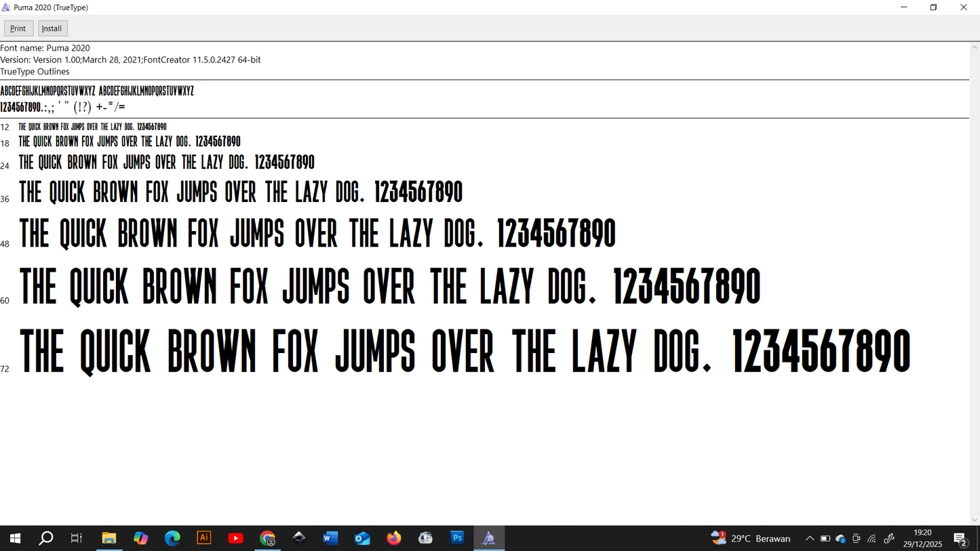Launch Photoshop from the taskbar
The width and height of the screenshot is (980, 551).
[457, 538]
